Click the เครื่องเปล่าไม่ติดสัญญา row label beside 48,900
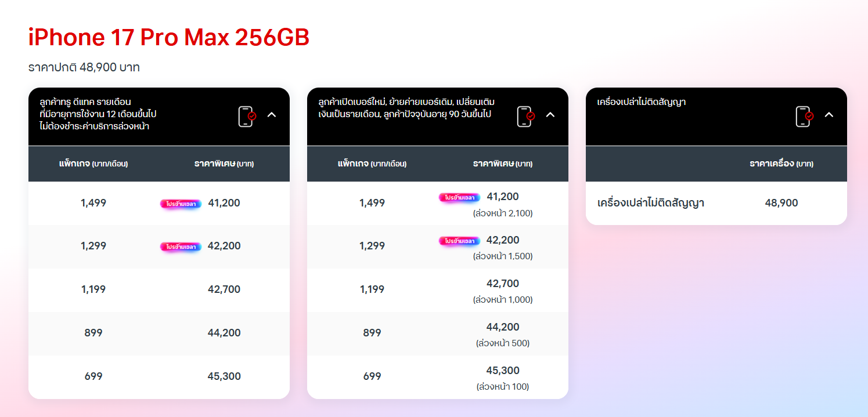The height and width of the screenshot is (417, 868). click(651, 203)
